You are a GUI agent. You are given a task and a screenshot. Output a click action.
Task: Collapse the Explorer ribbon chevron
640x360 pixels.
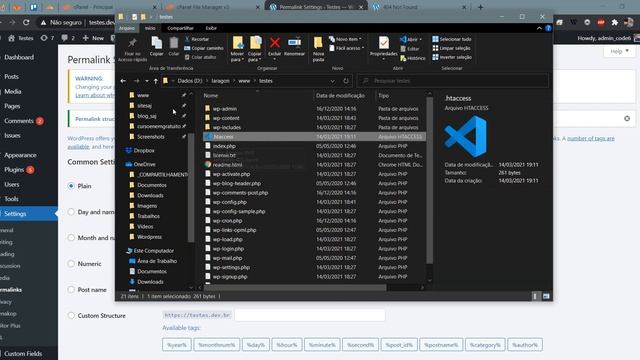coord(539,28)
